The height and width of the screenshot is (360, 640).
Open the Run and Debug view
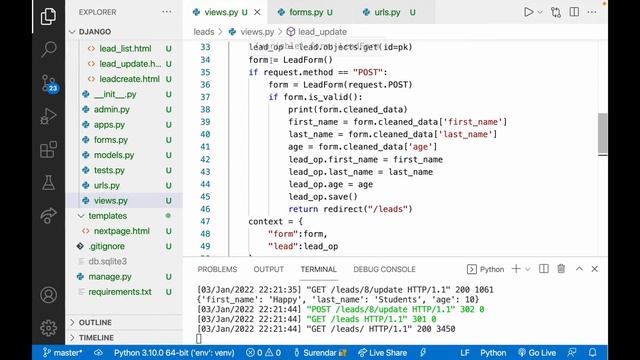(x=48, y=116)
